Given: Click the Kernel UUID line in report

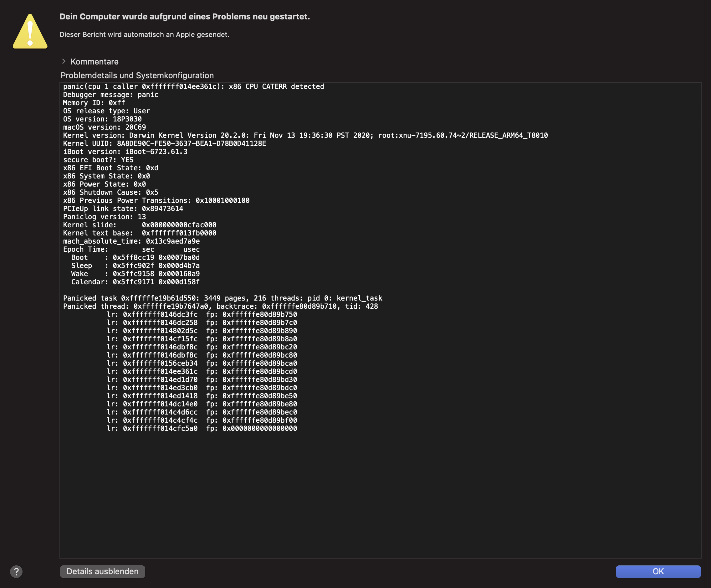Looking at the screenshot, I should (164, 144).
